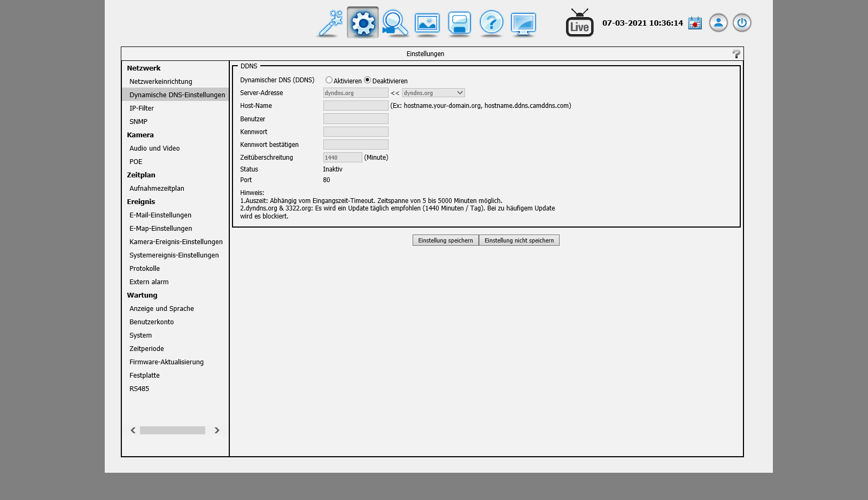Open the video search magnifier icon
This screenshot has width=868, height=500.
click(x=395, y=23)
